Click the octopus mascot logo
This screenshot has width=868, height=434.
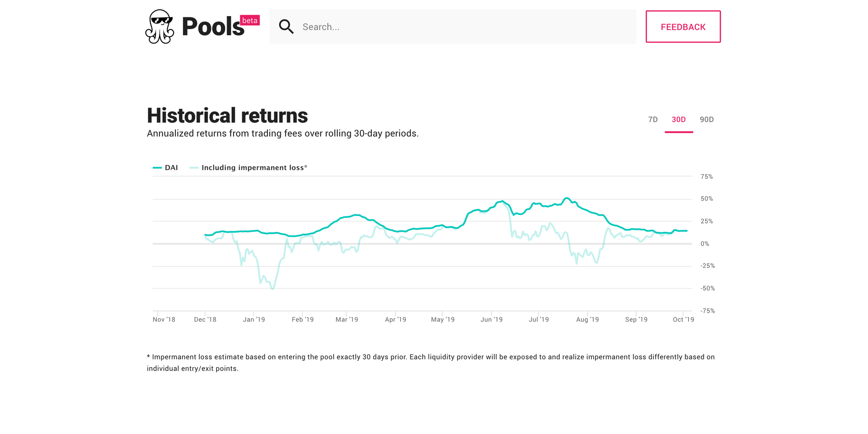pos(160,26)
